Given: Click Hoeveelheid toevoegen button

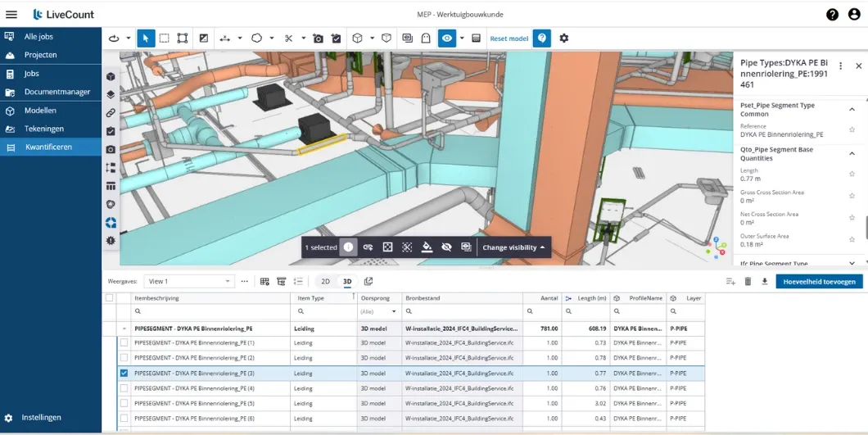Looking at the screenshot, I should point(820,282).
